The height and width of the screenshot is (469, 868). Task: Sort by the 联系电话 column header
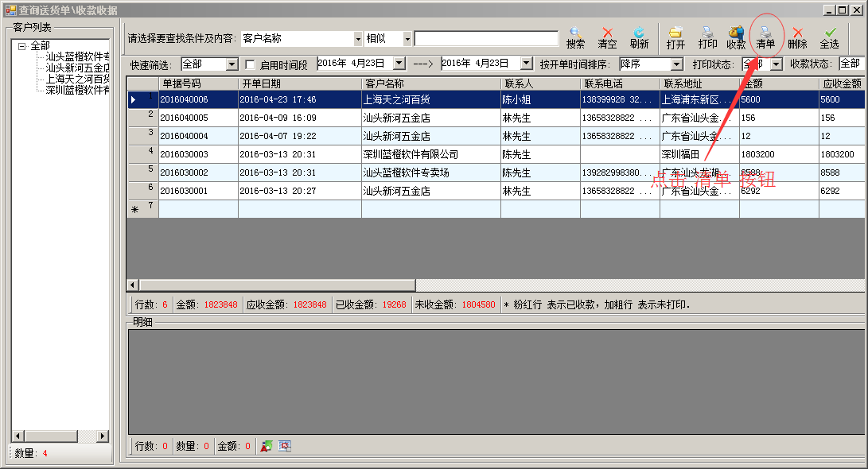(x=620, y=83)
